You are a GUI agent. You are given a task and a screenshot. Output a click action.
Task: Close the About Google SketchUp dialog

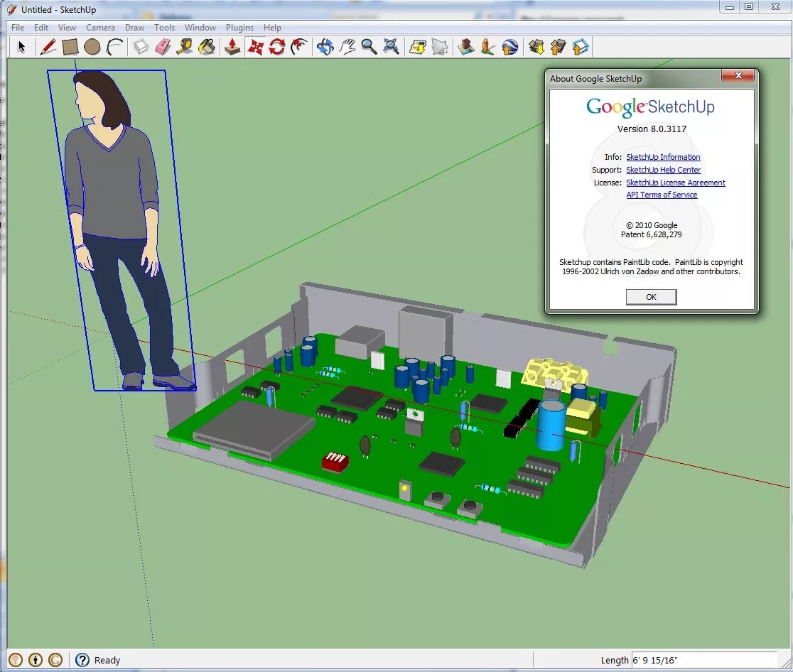(x=738, y=75)
